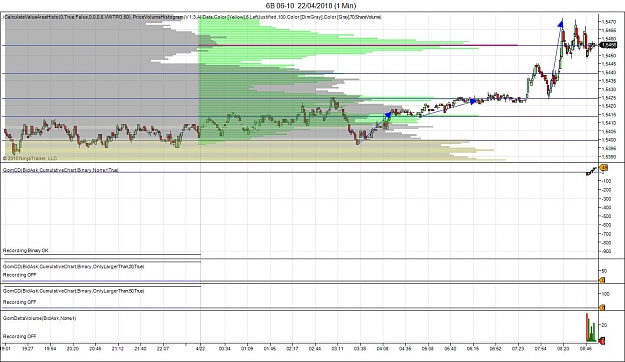Click the orange value marker in first GomCD panel

point(603,168)
